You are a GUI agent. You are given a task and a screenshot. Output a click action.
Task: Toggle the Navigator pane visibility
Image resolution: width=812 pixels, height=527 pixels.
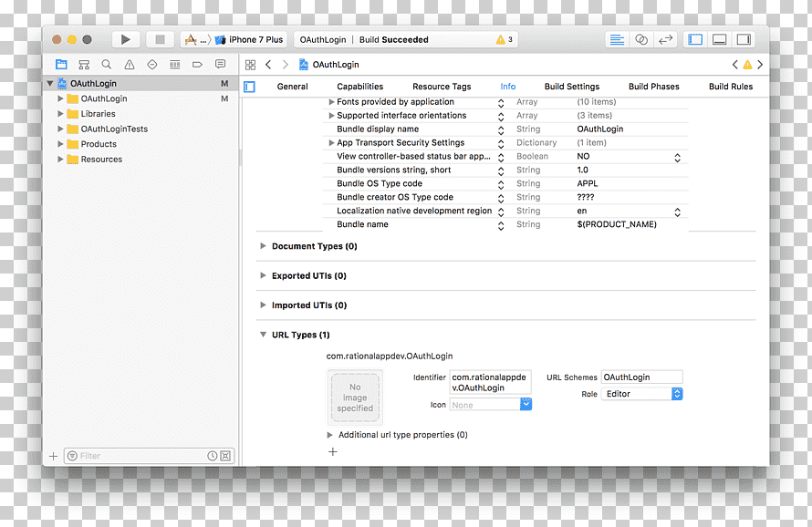[695, 39]
